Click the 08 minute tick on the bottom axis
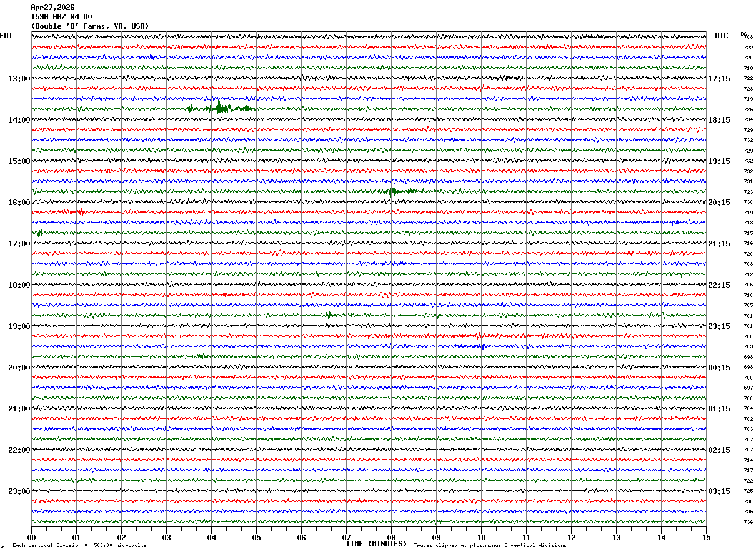The width and height of the screenshot is (756, 554). click(391, 537)
